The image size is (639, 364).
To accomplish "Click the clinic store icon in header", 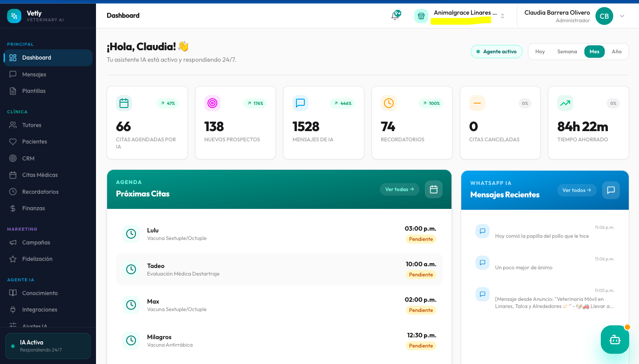I will [x=421, y=16].
